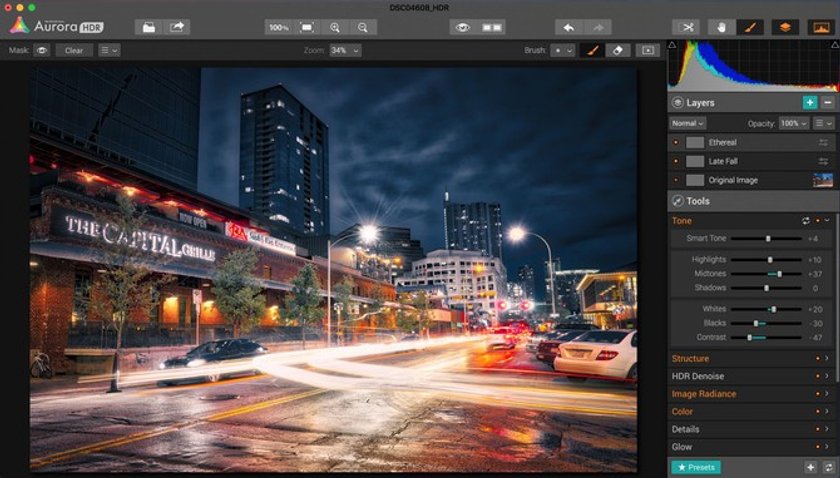Click the export share arrow icon
840x478 pixels.
(177, 27)
